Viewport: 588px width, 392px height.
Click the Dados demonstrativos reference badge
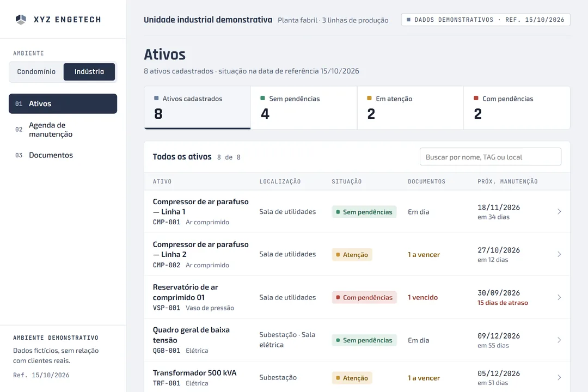[486, 20]
